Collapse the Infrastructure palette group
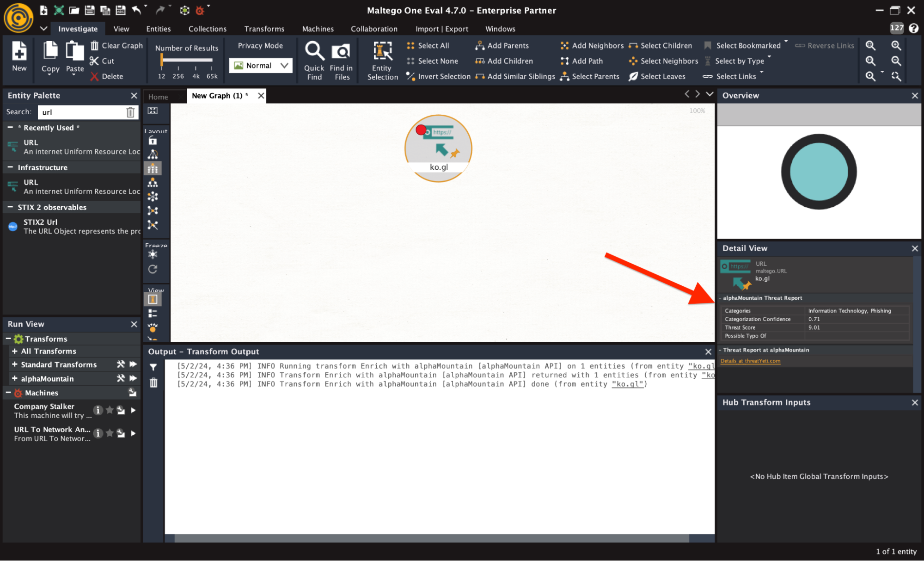 [x=10, y=167]
